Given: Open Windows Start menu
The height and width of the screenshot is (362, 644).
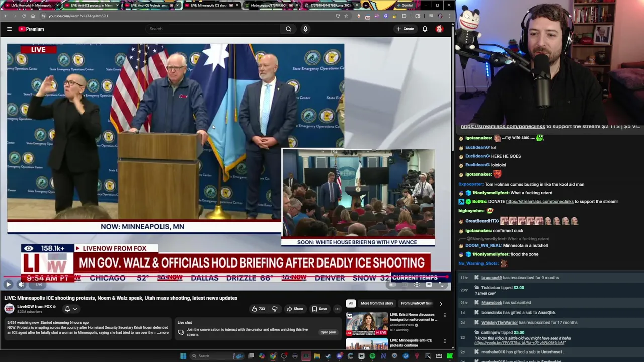Looking at the screenshot, I should (x=183, y=356).
